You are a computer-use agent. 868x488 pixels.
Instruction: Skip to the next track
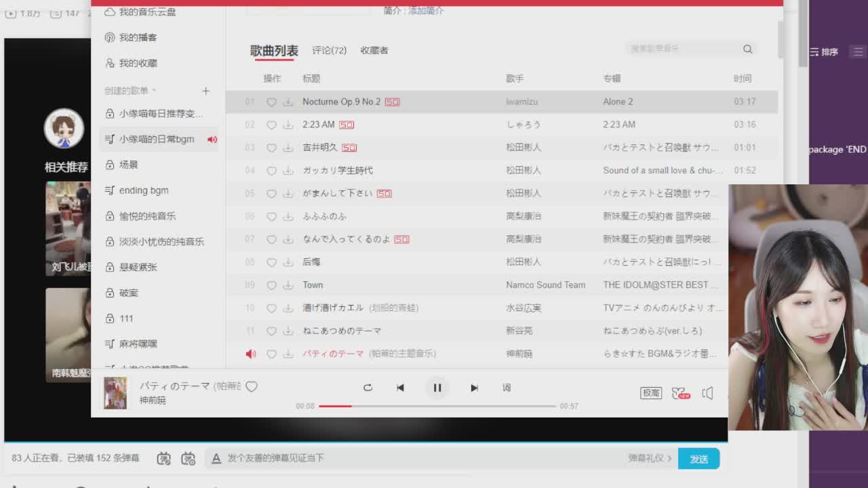pyautogui.click(x=474, y=388)
